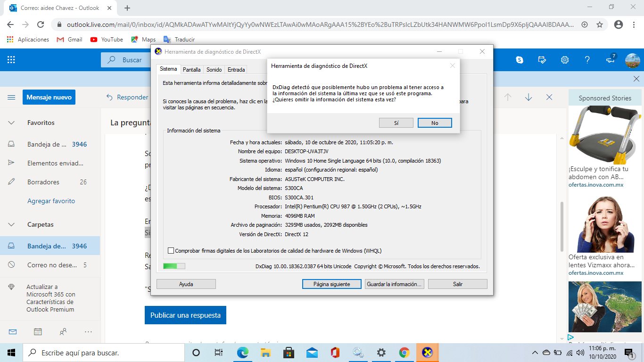This screenshot has height=362, width=644.
Task: Go back in Chrome
Action: pos(10,25)
